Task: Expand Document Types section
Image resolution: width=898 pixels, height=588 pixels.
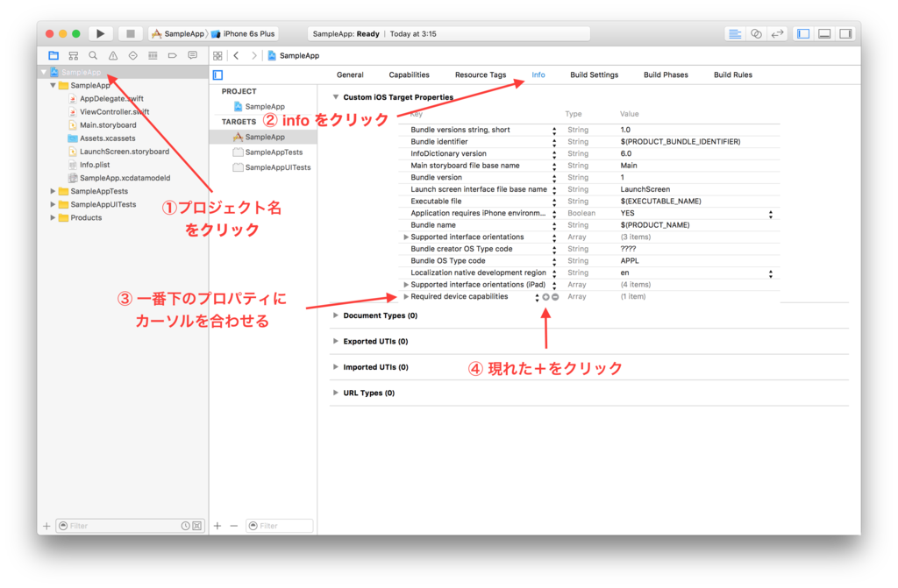Action: click(336, 315)
